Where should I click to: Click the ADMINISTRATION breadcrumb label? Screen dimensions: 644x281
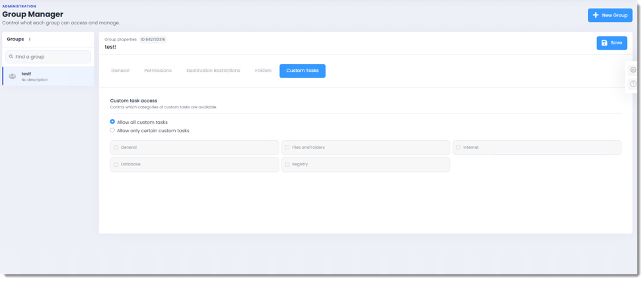[19, 7]
